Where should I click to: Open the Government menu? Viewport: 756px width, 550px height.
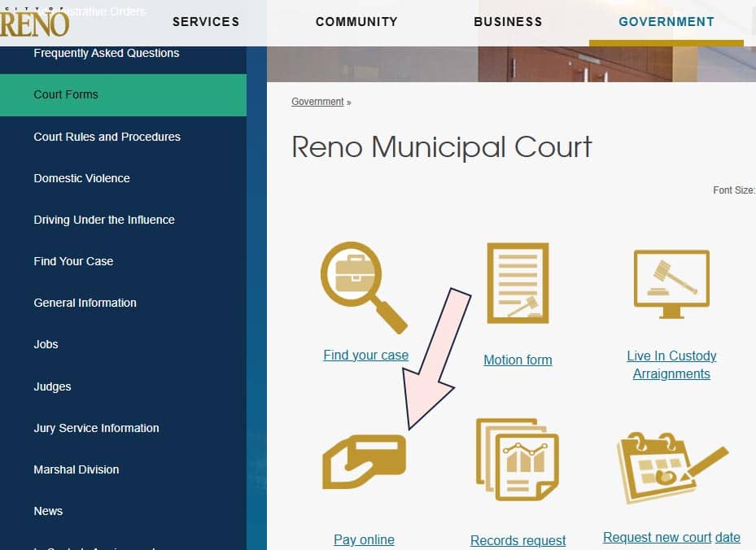[x=666, y=22]
